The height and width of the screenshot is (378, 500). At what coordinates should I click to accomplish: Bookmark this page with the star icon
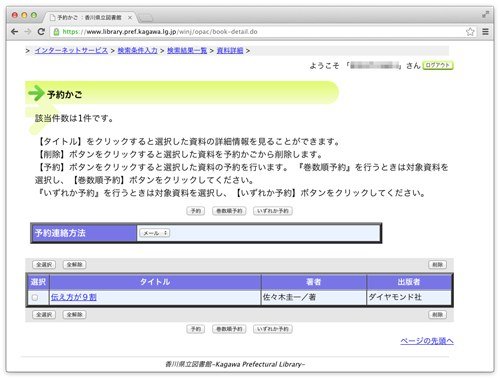pyautogui.click(x=470, y=32)
